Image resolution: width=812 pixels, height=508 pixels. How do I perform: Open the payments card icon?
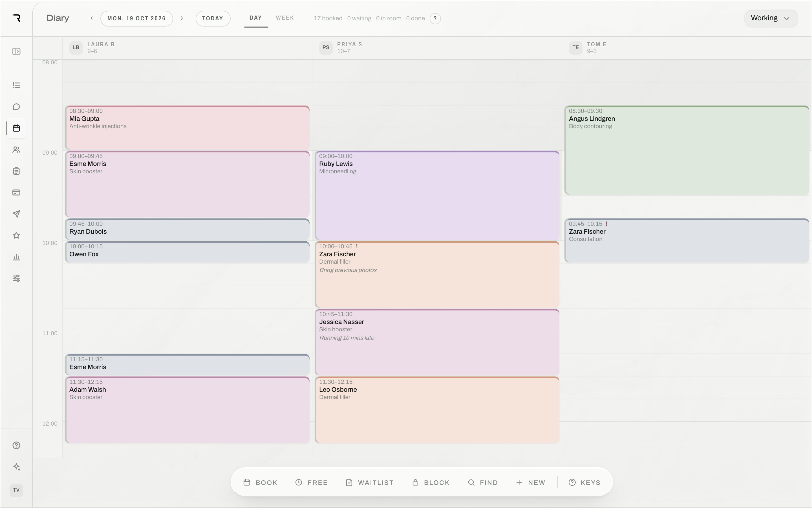coord(16,192)
